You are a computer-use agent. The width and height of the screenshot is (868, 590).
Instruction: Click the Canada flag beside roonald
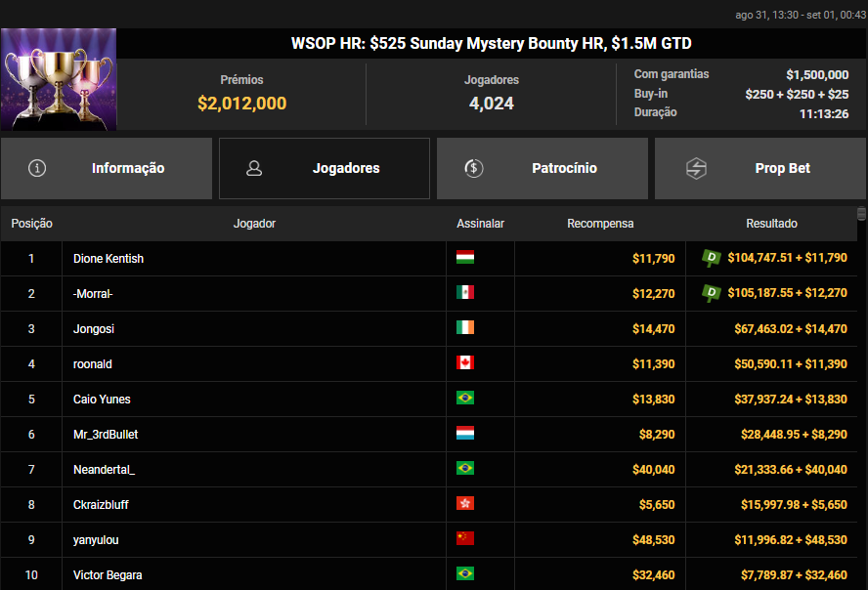point(465,362)
